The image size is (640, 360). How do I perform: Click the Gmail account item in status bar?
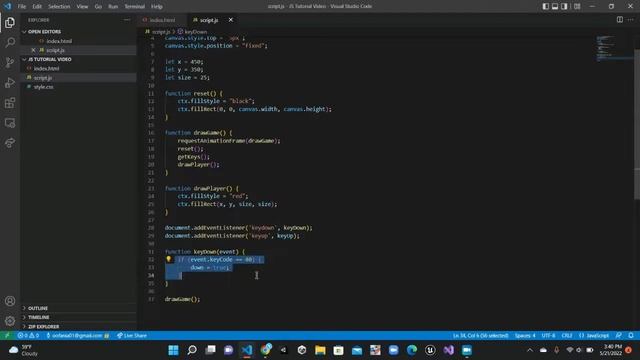click(78, 336)
